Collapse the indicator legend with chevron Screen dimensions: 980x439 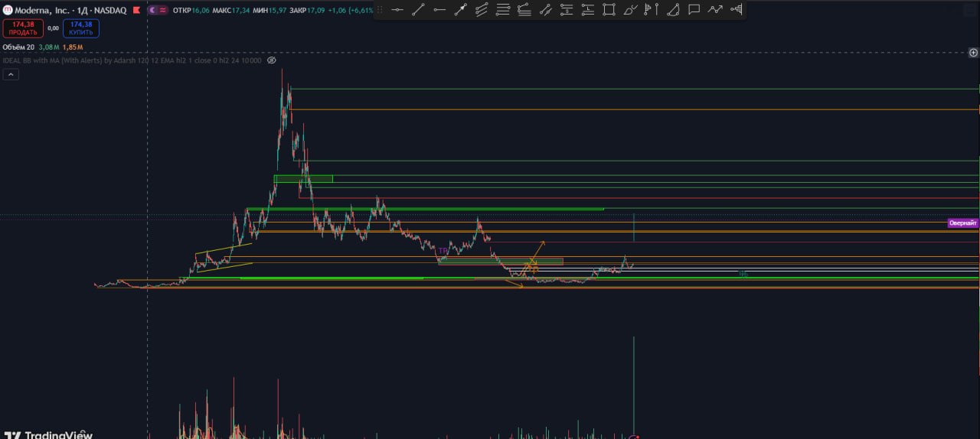[x=11, y=74]
